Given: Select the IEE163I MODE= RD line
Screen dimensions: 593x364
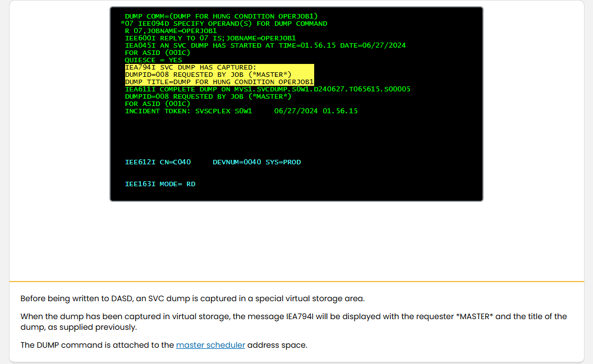Looking at the screenshot, I should point(160,184).
